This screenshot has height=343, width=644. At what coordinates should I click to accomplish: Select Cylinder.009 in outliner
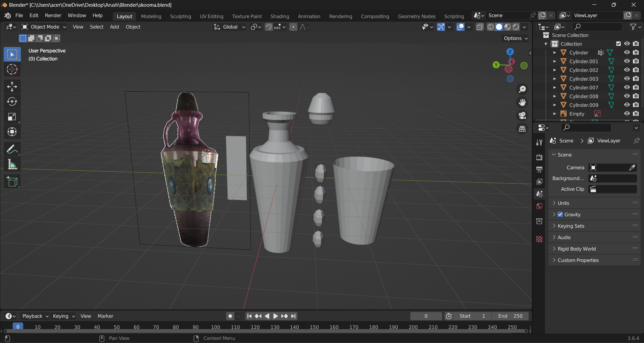[584, 105]
